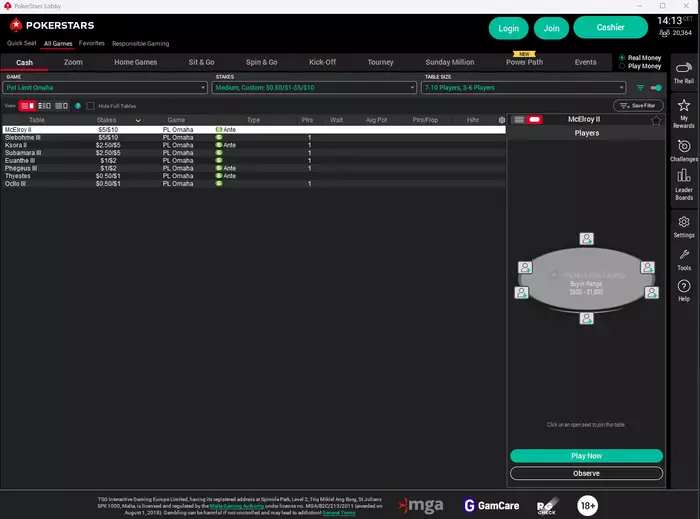Go to Favorites
The height and width of the screenshot is (519, 700).
92,43
